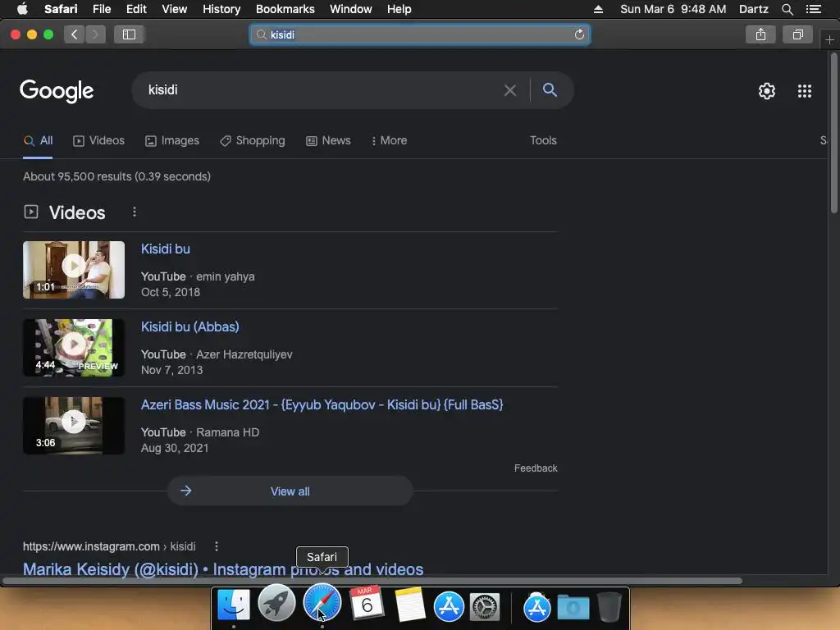Open Notes from the Dock
The height and width of the screenshot is (630, 840).
pyautogui.click(x=410, y=605)
